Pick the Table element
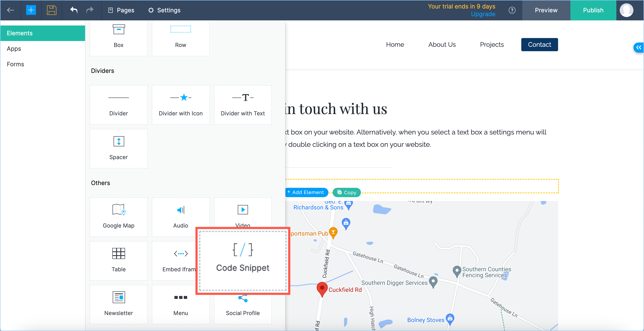644x331 pixels. (x=118, y=260)
